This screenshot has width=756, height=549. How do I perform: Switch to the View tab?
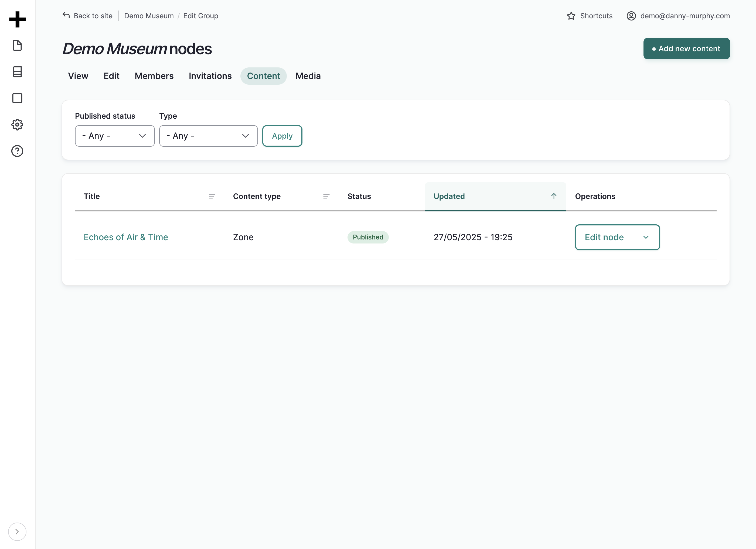78,76
